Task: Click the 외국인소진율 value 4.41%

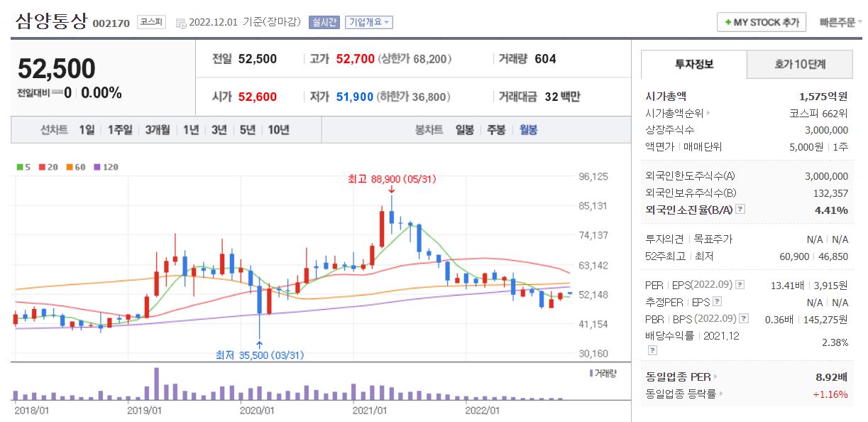Action: [x=832, y=210]
